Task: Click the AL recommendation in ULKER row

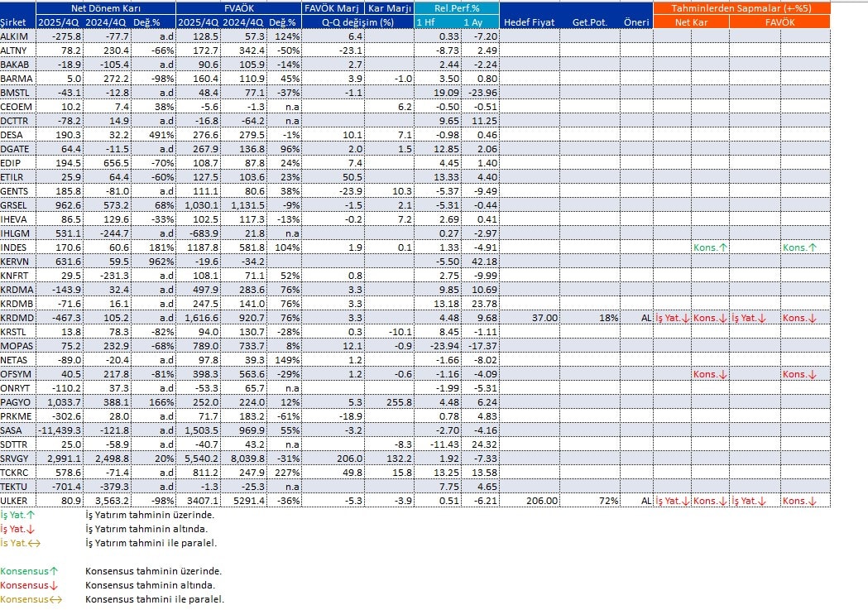Action: click(x=645, y=500)
